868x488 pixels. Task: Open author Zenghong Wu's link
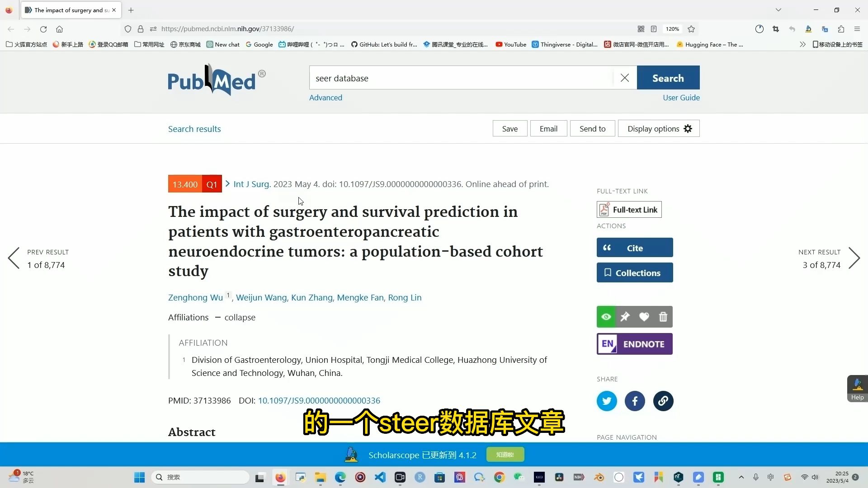[x=195, y=297]
